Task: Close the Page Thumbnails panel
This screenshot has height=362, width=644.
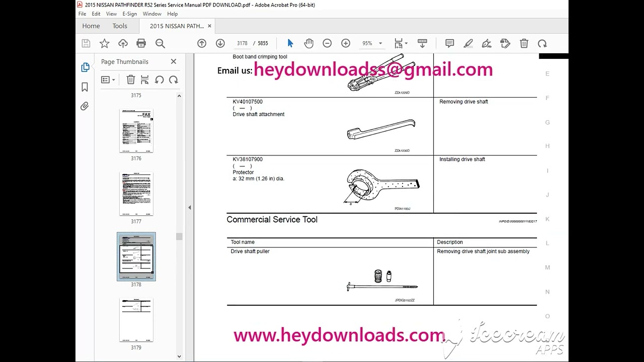Action: (174, 61)
